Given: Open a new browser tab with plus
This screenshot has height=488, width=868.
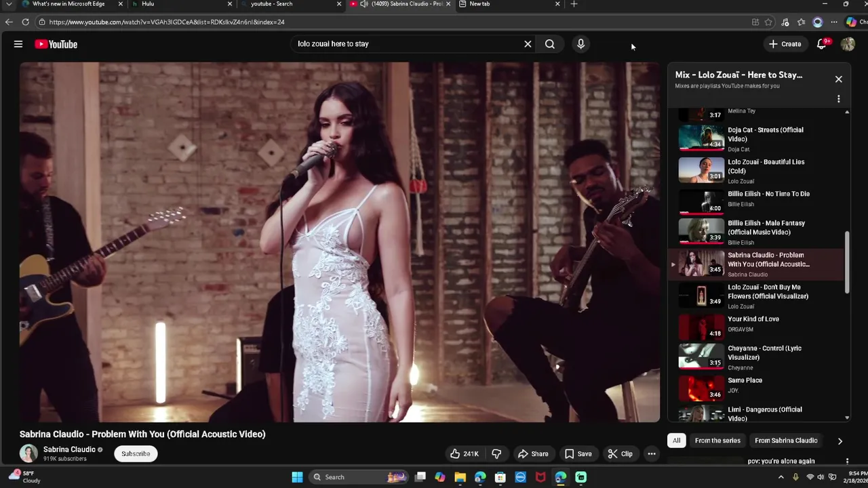Looking at the screenshot, I should pyautogui.click(x=574, y=4).
